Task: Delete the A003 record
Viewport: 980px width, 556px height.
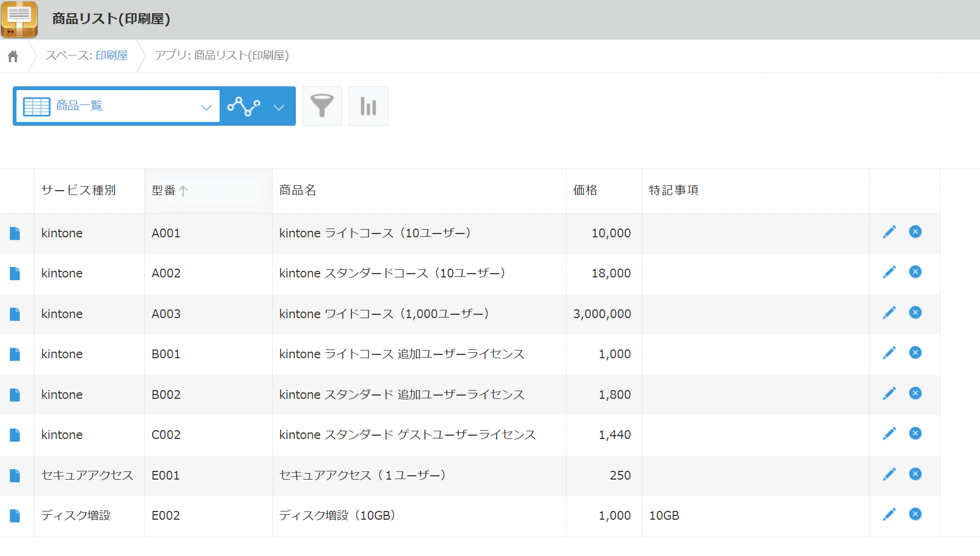Action: (x=915, y=313)
